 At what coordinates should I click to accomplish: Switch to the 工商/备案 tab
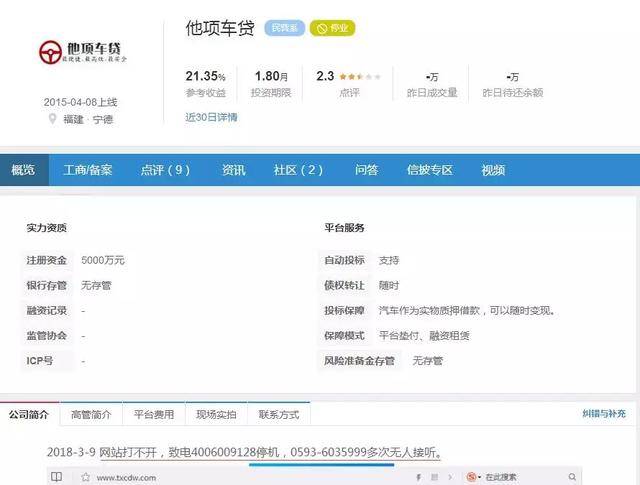click(x=88, y=170)
